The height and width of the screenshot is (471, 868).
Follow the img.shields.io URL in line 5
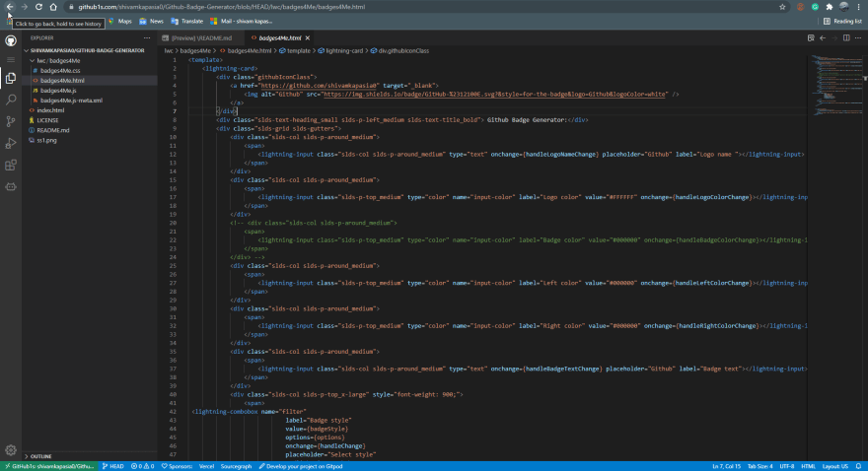pyautogui.click(x=494, y=94)
